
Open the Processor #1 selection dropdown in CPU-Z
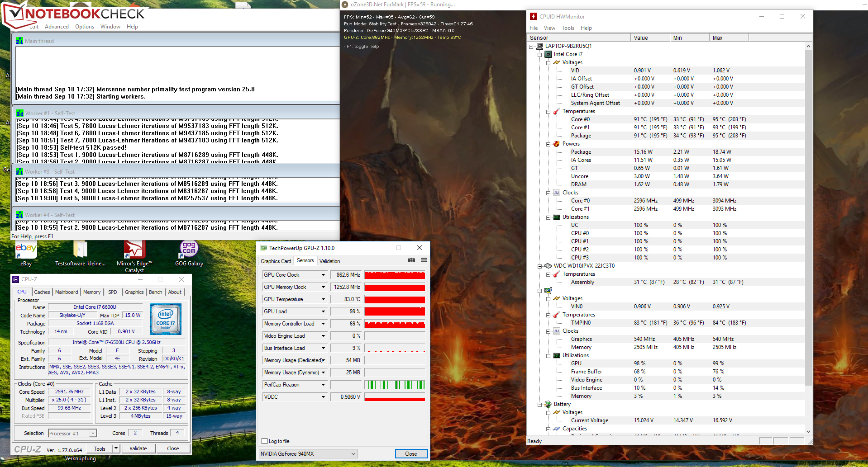pos(93,434)
